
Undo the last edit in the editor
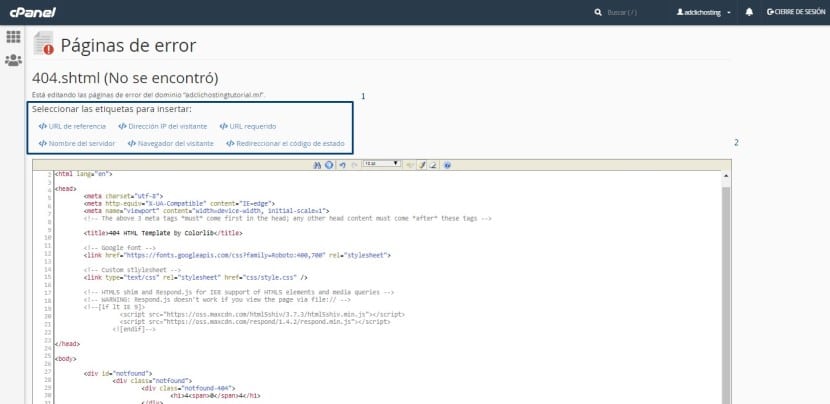(x=342, y=165)
